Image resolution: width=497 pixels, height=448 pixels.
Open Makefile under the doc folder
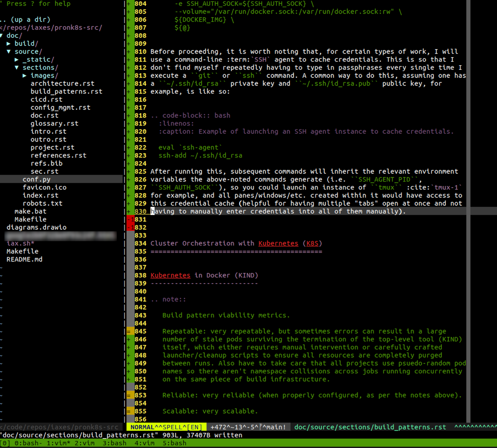click(30, 219)
